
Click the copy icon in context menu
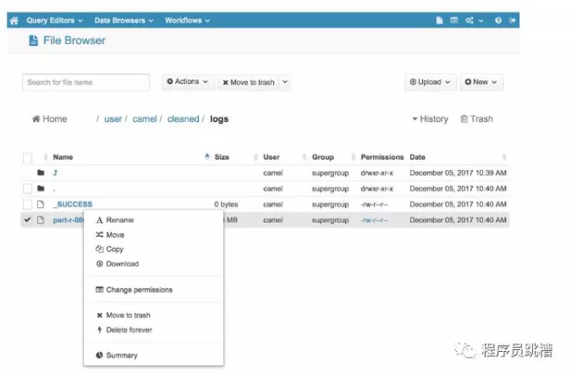click(99, 249)
